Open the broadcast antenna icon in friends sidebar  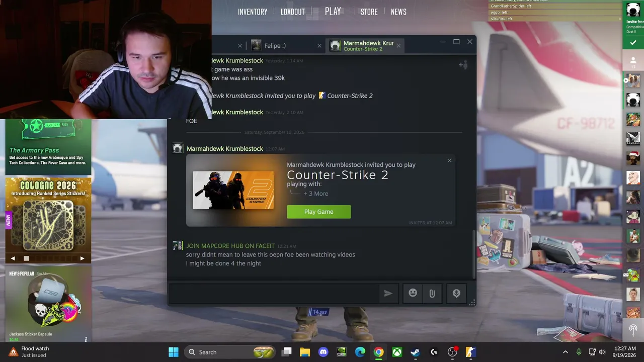[633, 330]
